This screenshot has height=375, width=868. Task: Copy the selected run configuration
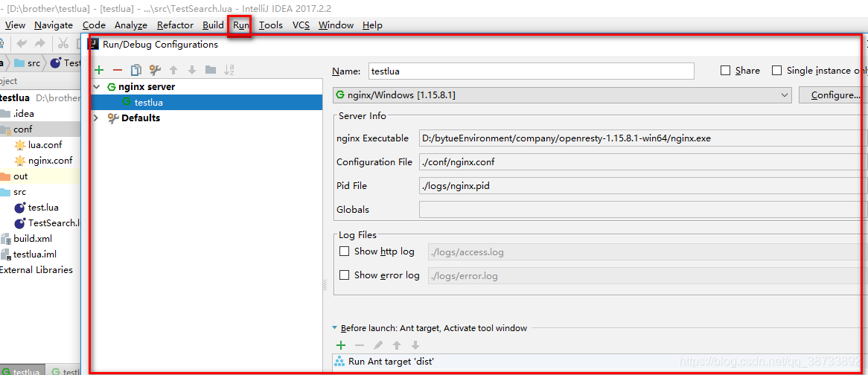coord(136,70)
